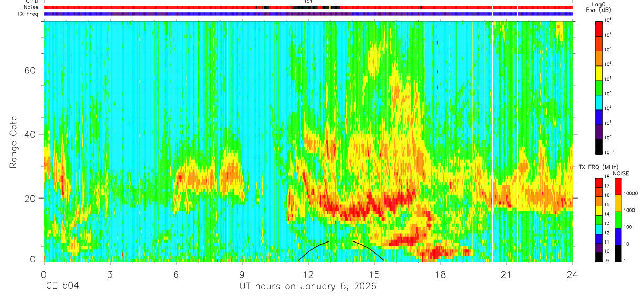Click the 'ICE b04' radar beam label
This screenshot has height=297, width=644.
tap(62, 287)
